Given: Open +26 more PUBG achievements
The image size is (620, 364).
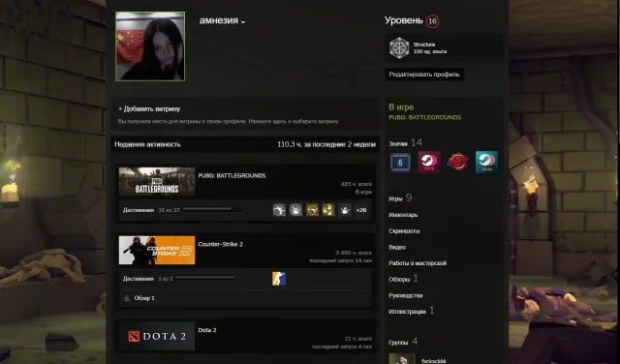Looking at the screenshot, I should [x=361, y=210].
